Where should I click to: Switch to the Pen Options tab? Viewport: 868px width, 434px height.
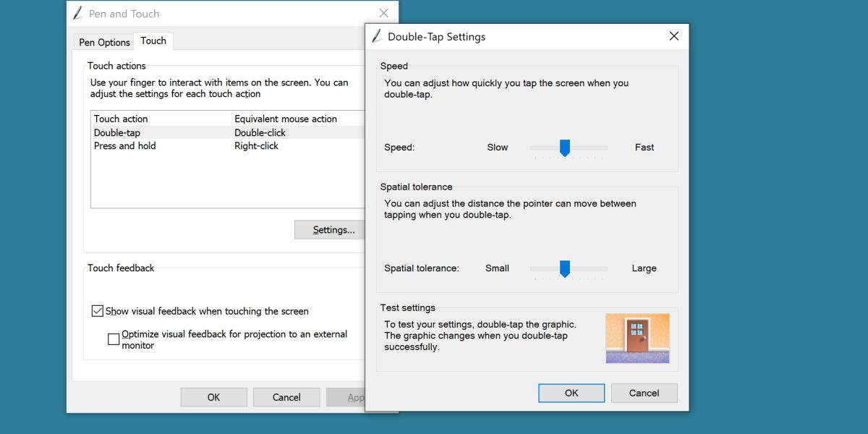(x=103, y=42)
